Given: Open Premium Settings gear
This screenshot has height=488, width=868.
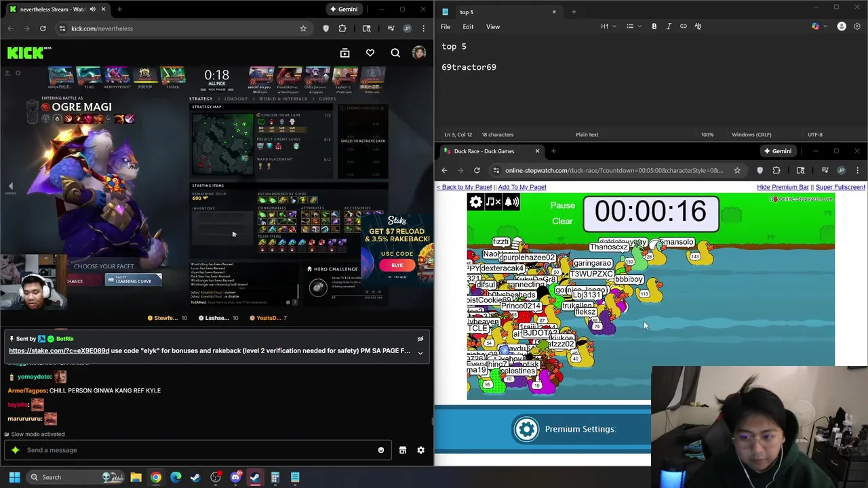Looking at the screenshot, I should [526, 429].
